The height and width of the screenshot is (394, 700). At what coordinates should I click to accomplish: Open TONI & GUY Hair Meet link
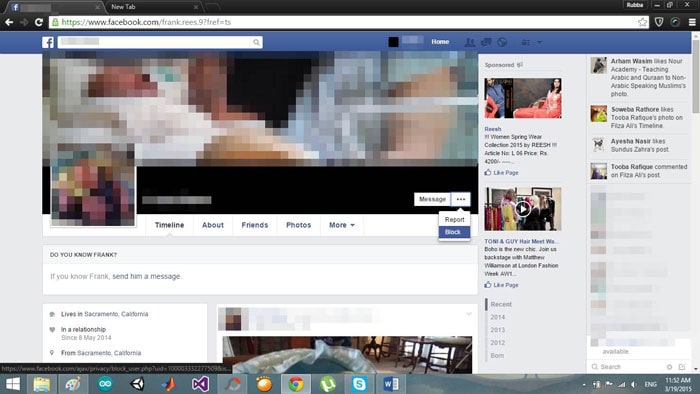521,241
